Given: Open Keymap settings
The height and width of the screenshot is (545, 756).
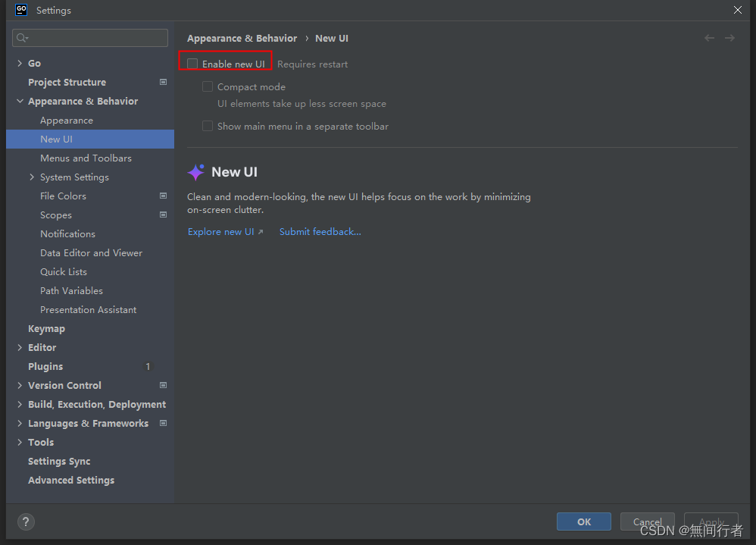Looking at the screenshot, I should coord(46,328).
